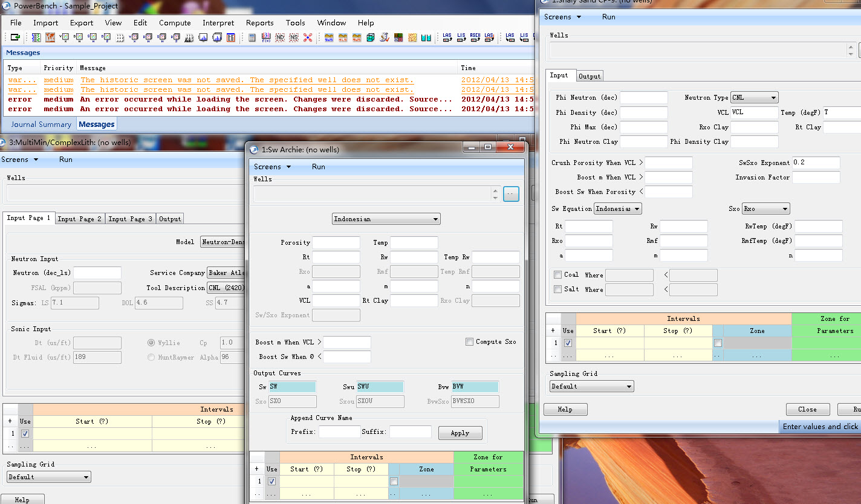Check Zone checkbox in Sw Archie intervals row

(x=394, y=482)
